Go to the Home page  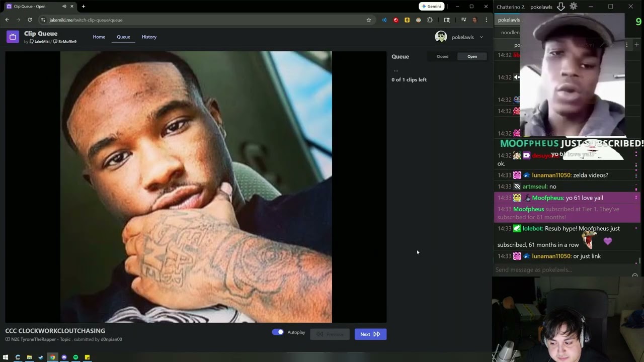click(x=99, y=37)
